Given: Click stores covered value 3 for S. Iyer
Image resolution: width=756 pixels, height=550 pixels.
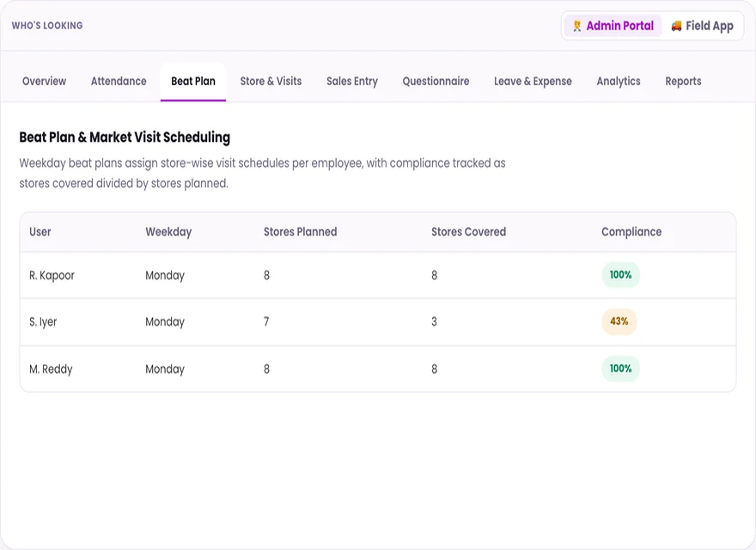Looking at the screenshot, I should [x=434, y=321].
